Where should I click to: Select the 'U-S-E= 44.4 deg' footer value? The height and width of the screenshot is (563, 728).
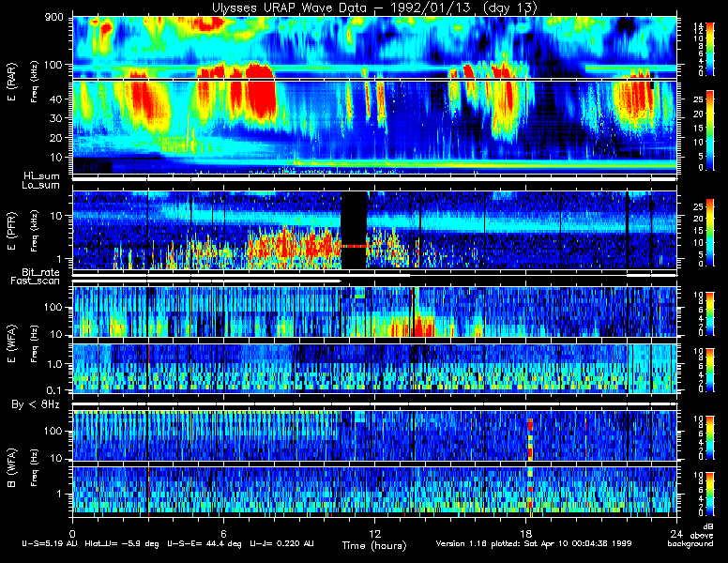click(205, 543)
